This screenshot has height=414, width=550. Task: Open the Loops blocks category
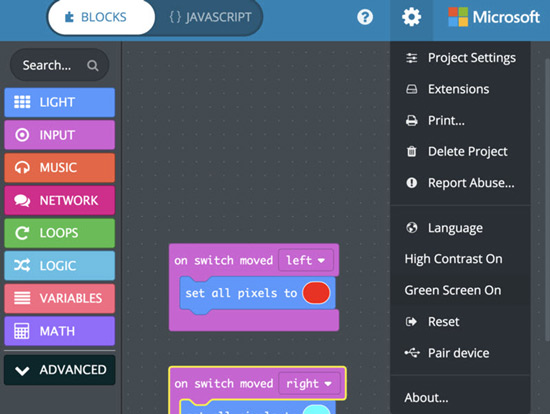(59, 233)
